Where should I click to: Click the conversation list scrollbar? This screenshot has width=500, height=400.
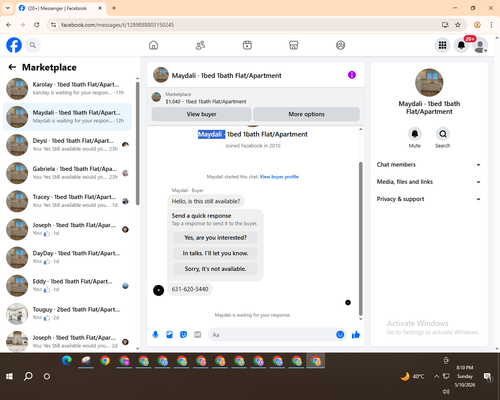click(138, 143)
